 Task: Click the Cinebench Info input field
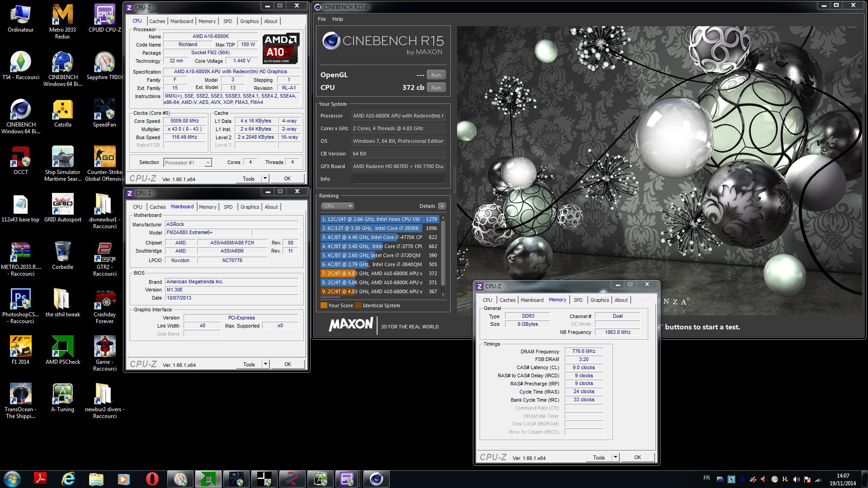point(398,179)
